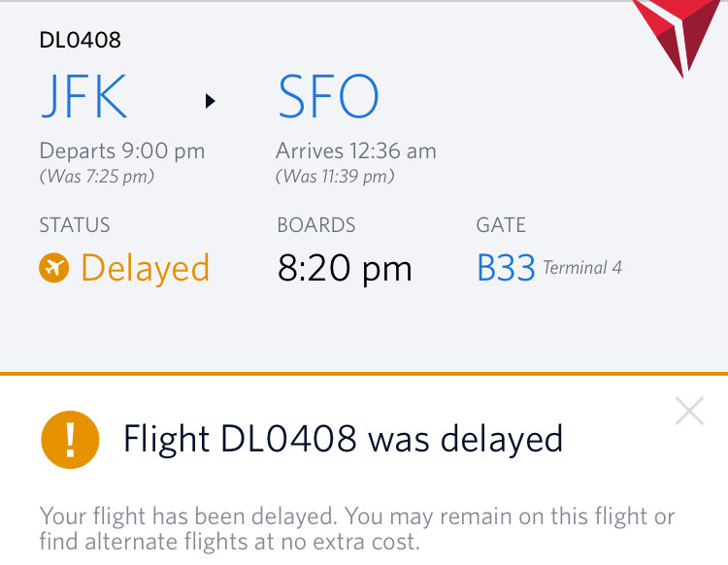Click the Terminal 4 label
Image resolution: width=728 pixels, height=565 pixels.
click(x=582, y=268)
